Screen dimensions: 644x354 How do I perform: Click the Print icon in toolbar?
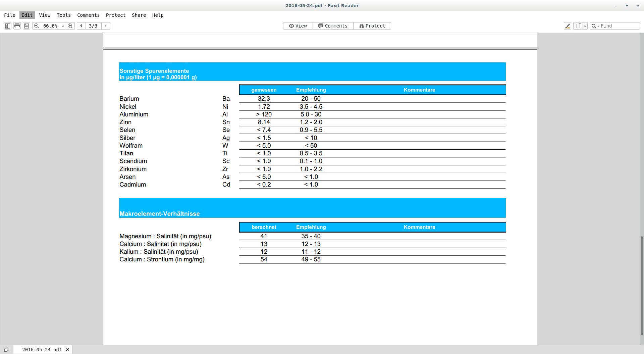pyautogui.click(x=17, y=26)
